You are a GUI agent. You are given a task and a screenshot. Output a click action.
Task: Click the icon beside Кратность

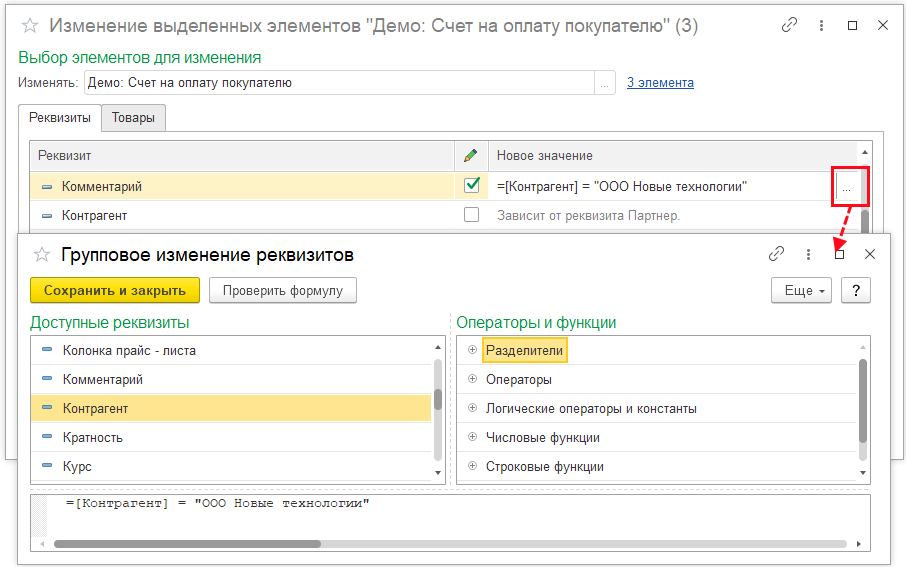(x=47, y=436)
